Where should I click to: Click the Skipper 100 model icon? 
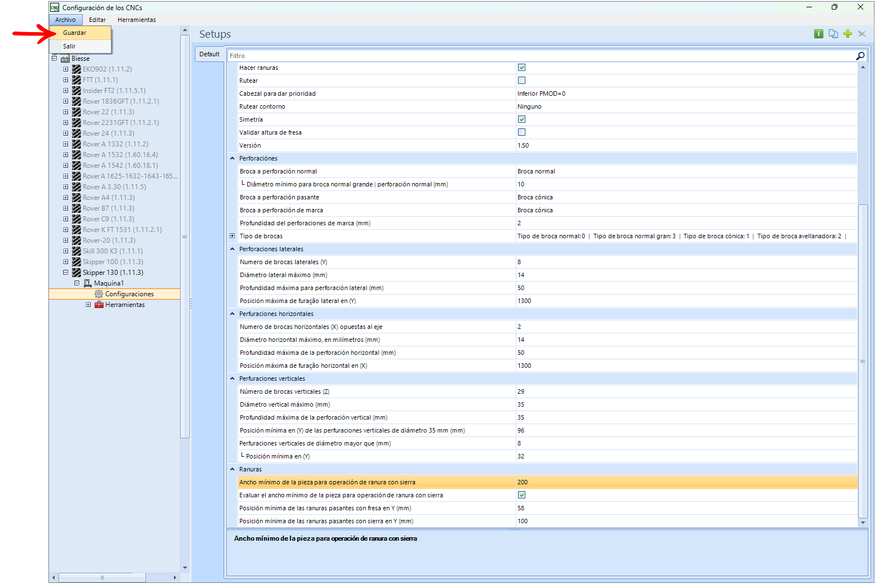click(x=77, y=262)
